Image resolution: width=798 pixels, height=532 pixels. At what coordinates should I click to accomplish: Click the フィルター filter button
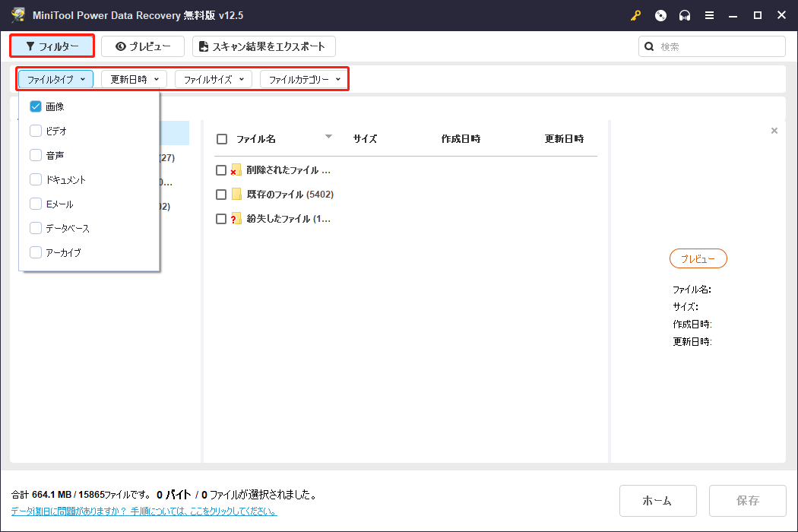[52, 46]
